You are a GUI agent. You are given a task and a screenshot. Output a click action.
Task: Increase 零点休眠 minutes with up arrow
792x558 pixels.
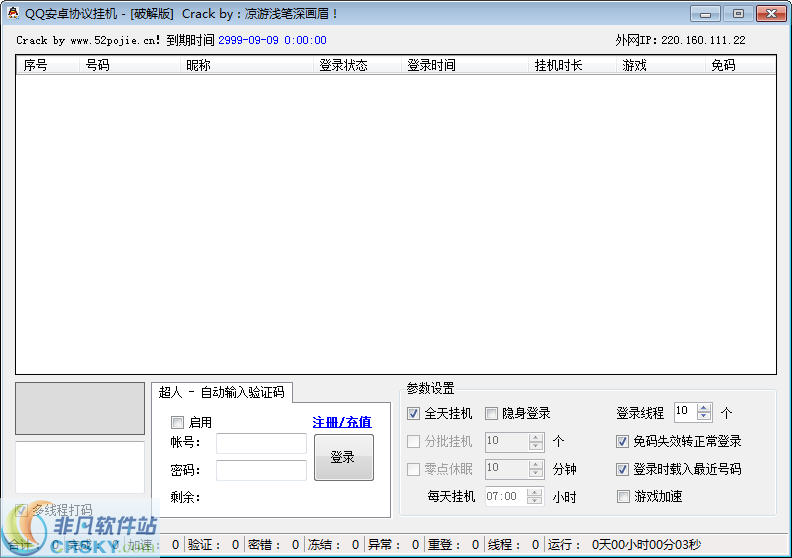(536, 465)
